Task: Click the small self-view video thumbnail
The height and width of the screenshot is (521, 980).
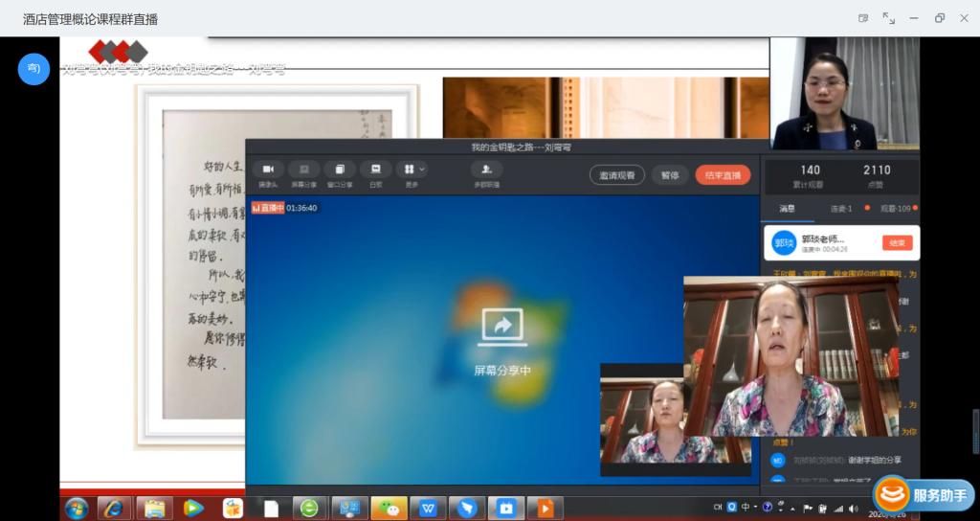Action: [659, 419]
